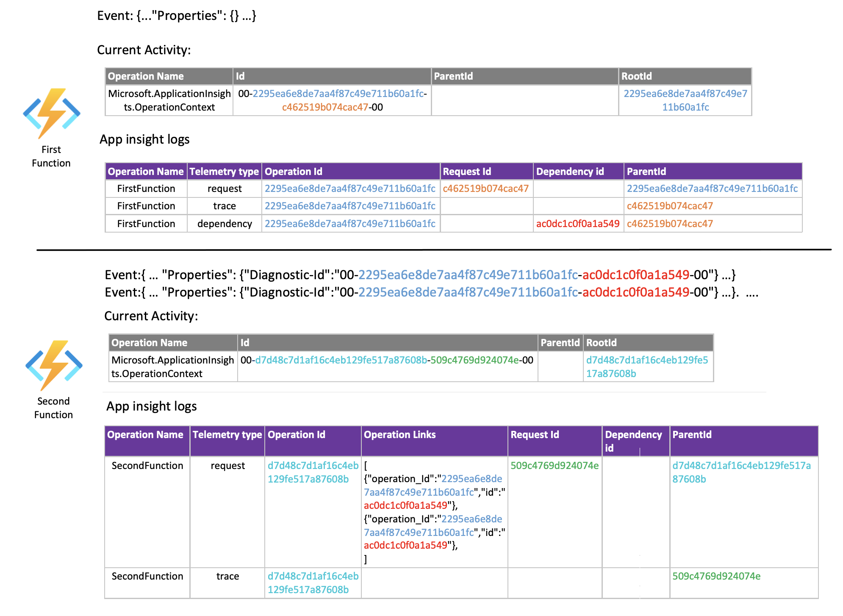Click the Operation Name header in First Function logs
This screenshot has width=843, height=616.
point(146,171)
